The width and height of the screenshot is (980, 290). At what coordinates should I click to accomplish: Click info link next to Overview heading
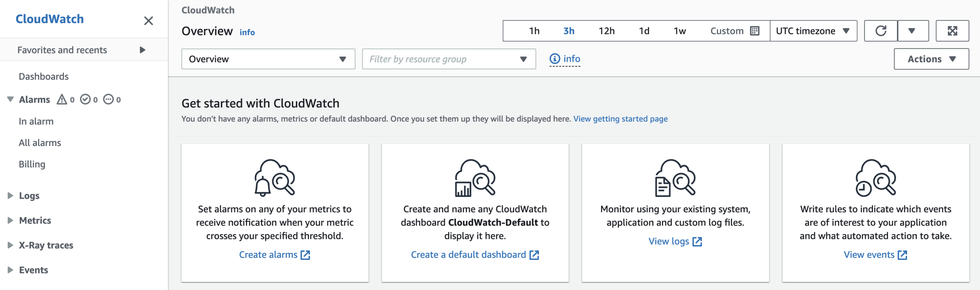click(x=247, y=32)
